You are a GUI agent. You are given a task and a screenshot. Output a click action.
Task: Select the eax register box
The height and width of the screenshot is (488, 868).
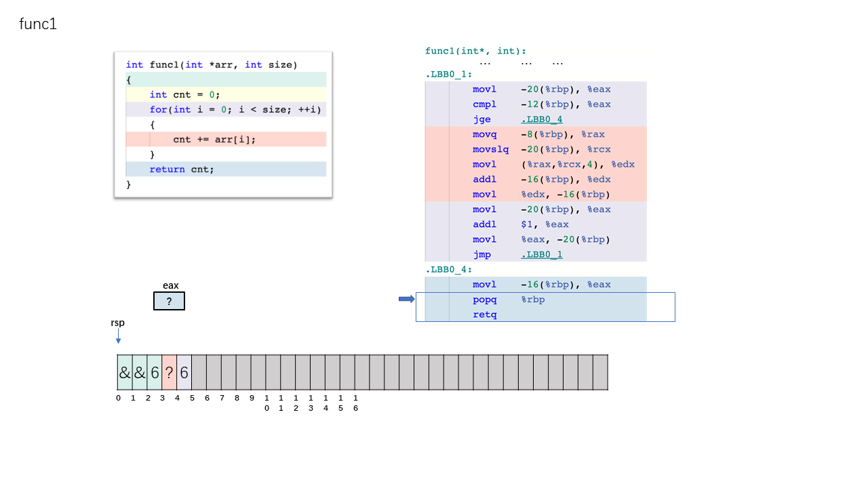[169, 301]
